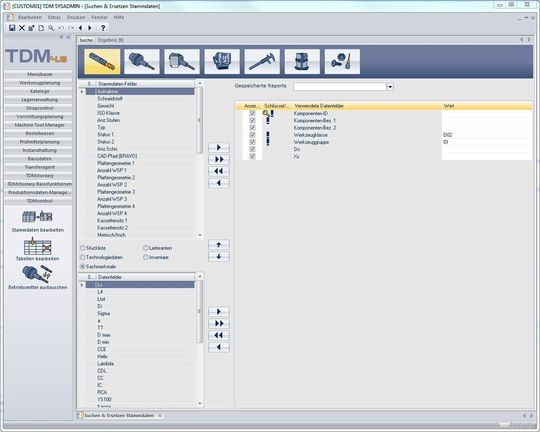Click the Instandhaltung sidebar button
The height and width of the screenshot is (432, 540).
pos(39,150)
